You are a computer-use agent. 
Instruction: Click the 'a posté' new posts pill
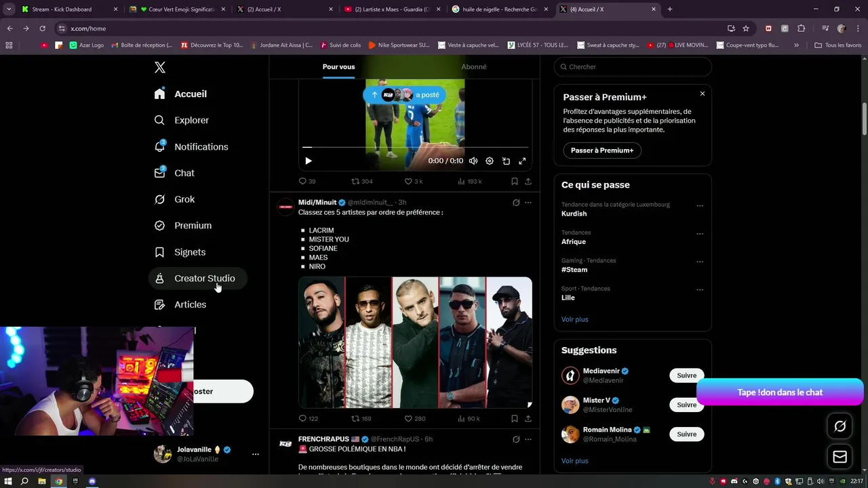[x=404, y=95]
